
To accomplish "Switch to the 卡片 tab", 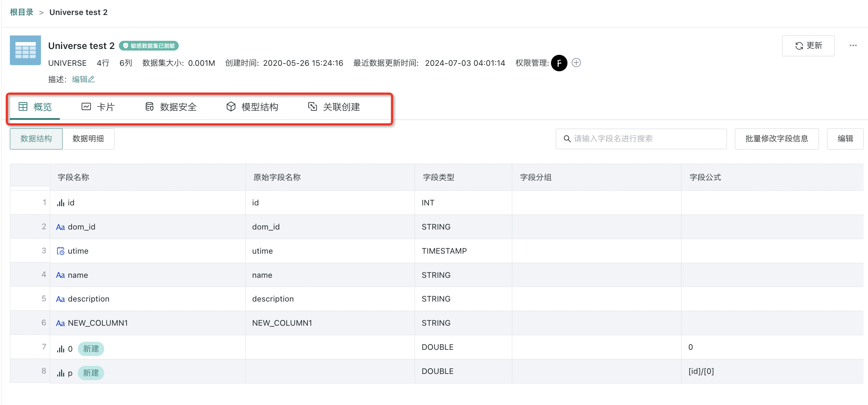I will pyautogui.click(x=98, y=107).
